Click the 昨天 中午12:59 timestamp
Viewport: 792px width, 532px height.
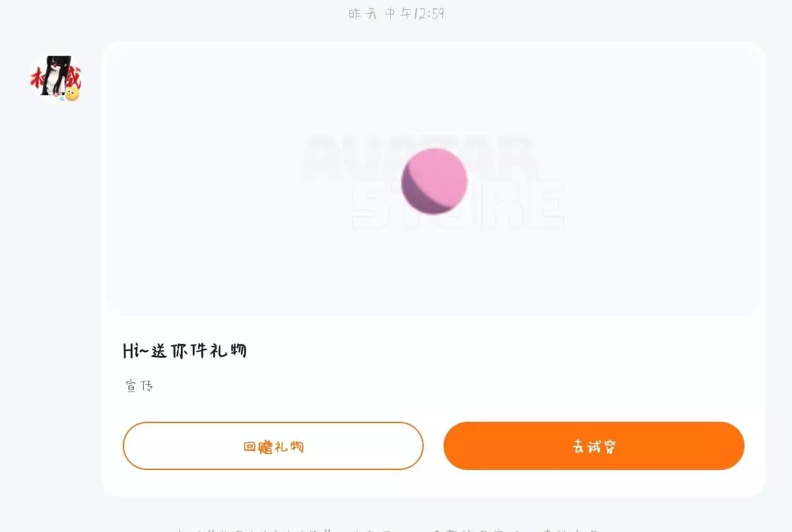click(x=396, y=13)
